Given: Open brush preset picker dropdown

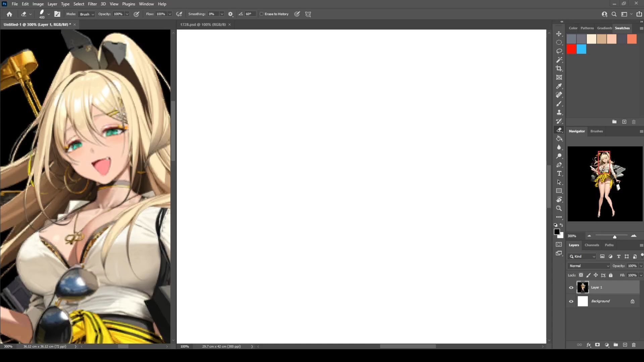Looking at the screenshot, I should click(x=49, y=14).
